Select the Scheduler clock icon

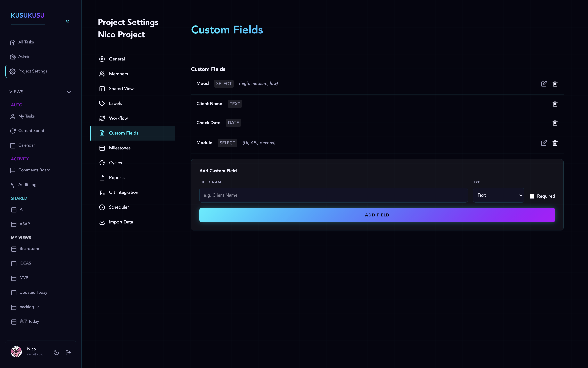pyautogui.click(x=102, y=207)
